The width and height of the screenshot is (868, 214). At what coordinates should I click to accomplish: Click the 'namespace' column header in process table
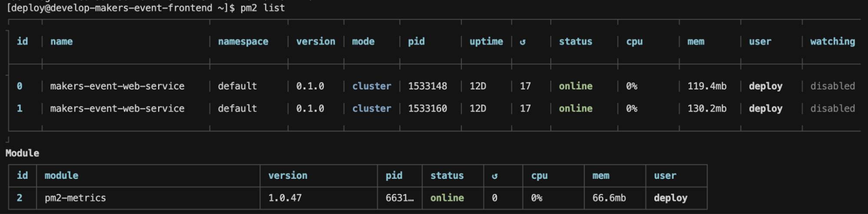(x=243, y=42)
